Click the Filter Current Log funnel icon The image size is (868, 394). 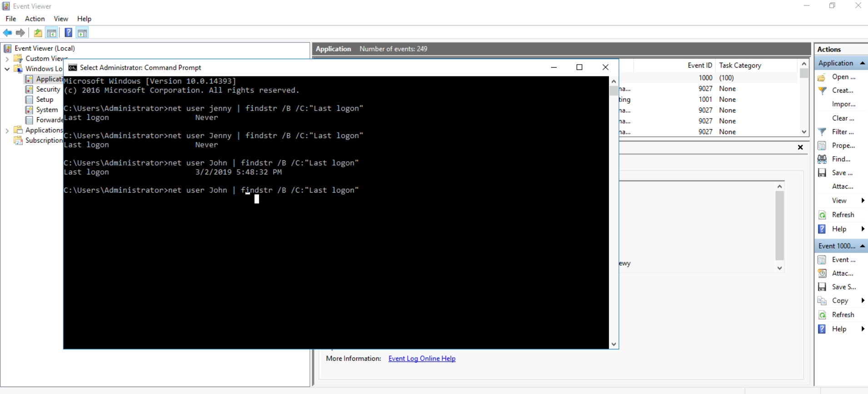point(822,132)
